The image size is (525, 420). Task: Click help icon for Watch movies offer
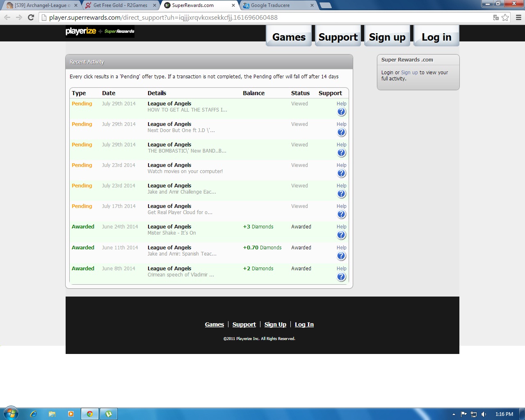(341, 173)
